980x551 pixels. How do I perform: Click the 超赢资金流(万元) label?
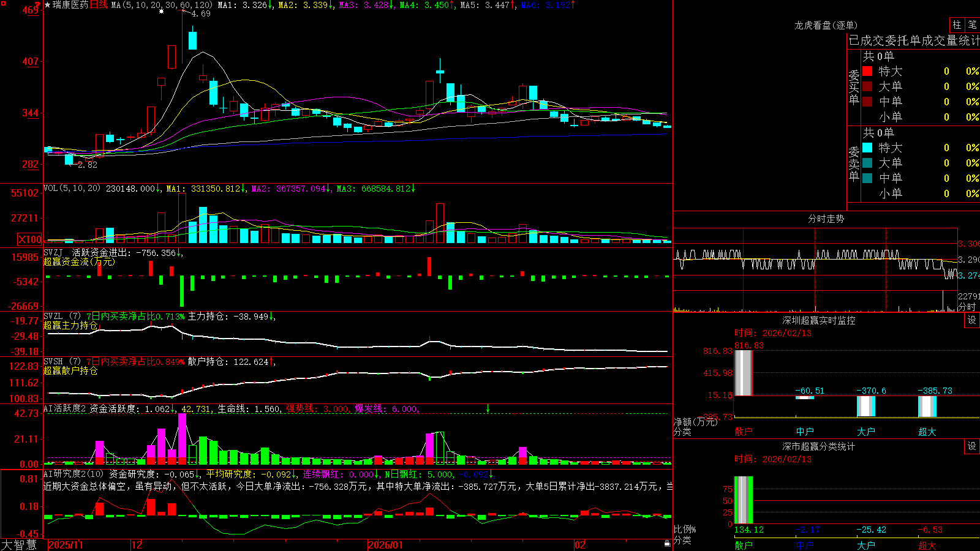[x=79, y=261]
